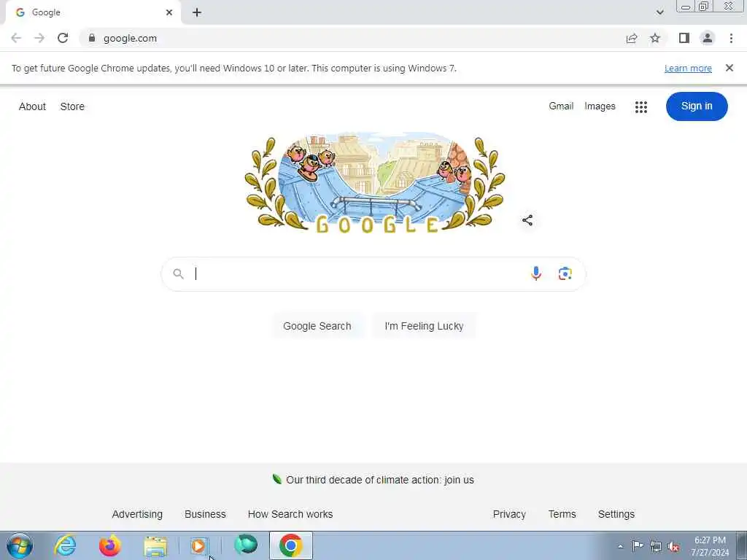Open Chrome's three-dot menu

click(x=731, y=38)
